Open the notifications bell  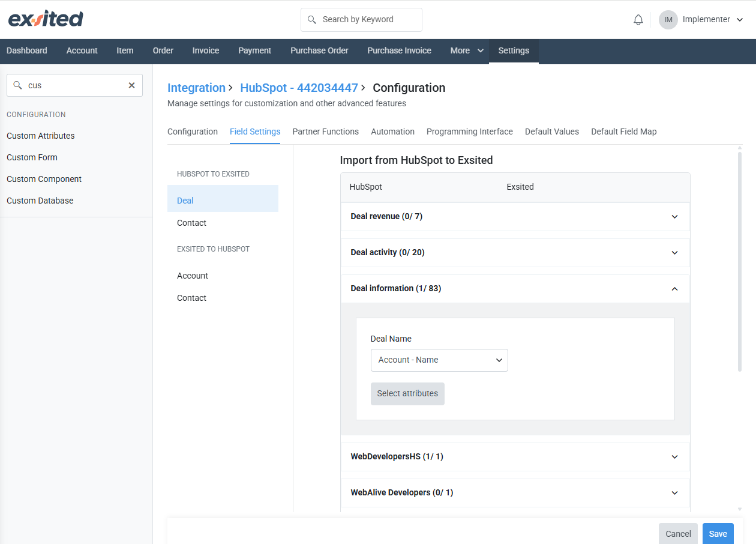point(638,20)
